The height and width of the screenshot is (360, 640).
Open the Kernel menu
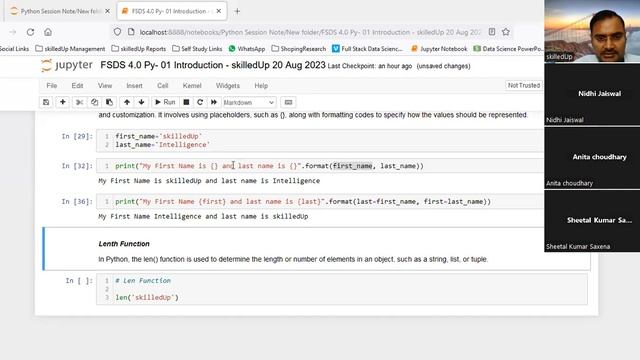coord(192,86)
